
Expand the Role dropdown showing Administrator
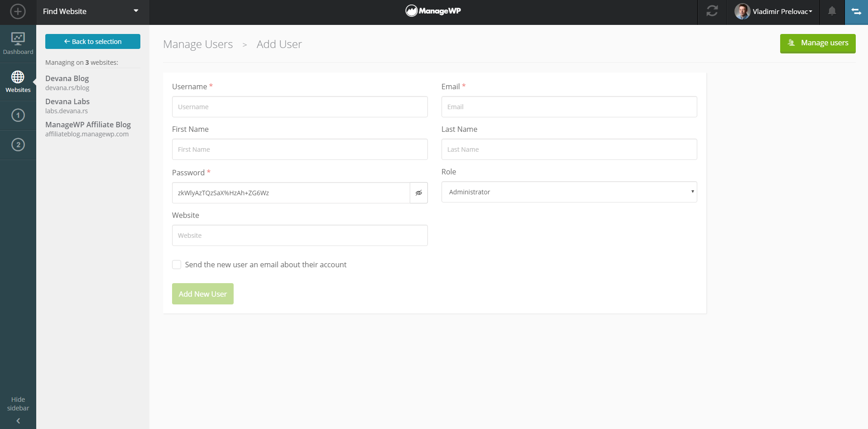[569, 192]
